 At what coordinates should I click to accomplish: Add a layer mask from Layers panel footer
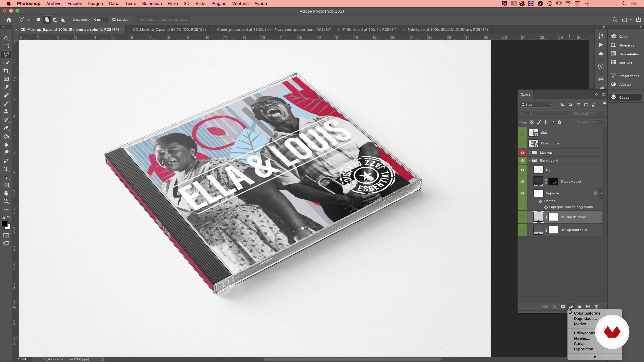(x=562, y=307)
